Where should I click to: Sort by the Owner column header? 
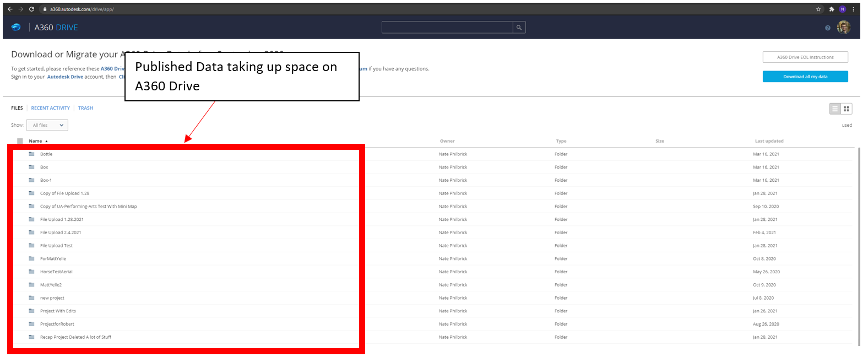point(447,141)
